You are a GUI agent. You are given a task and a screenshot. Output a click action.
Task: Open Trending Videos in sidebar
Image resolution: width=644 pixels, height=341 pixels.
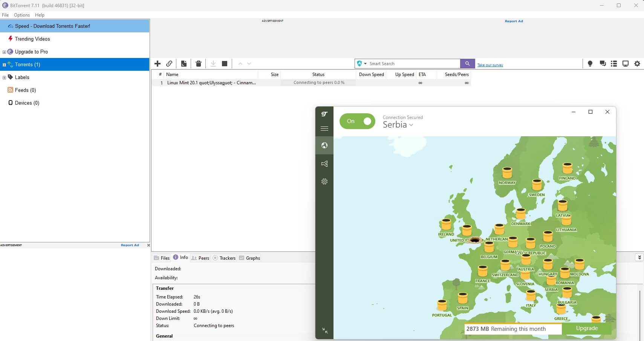(75, 39)
